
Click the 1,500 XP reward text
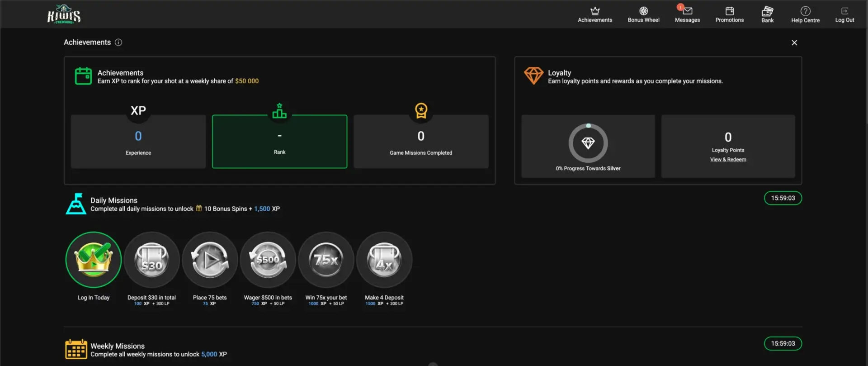[267, 209]
